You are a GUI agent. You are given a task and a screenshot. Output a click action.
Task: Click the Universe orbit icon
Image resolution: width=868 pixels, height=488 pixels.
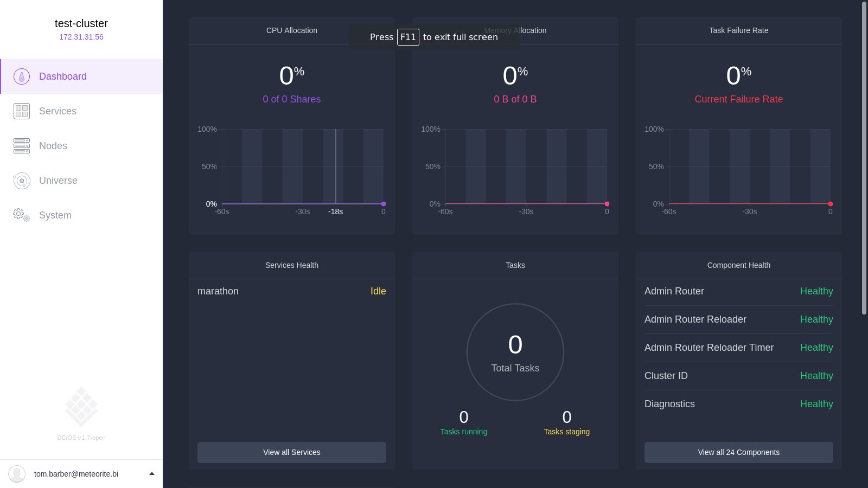(22, 181)
